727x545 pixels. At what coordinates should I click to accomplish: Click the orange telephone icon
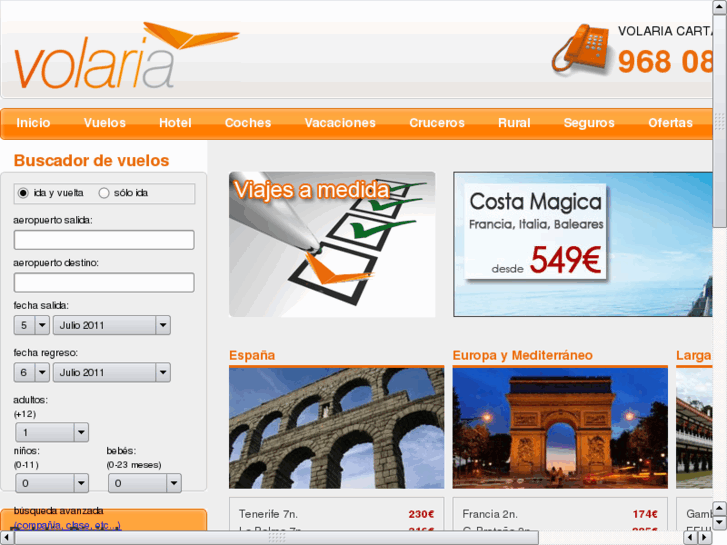(x=580, y=49)
